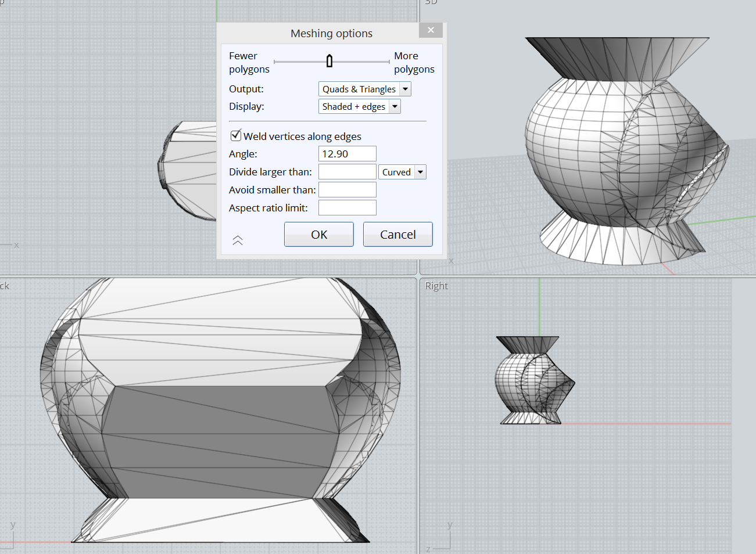Click the Divide larger than field

coord(347,172)
